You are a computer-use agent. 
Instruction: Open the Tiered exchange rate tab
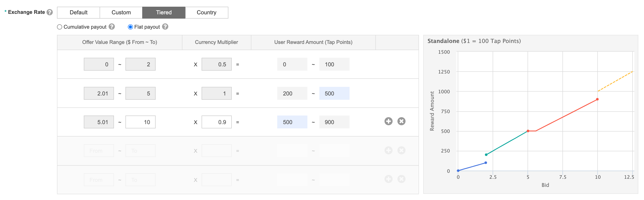click(164, 12)
